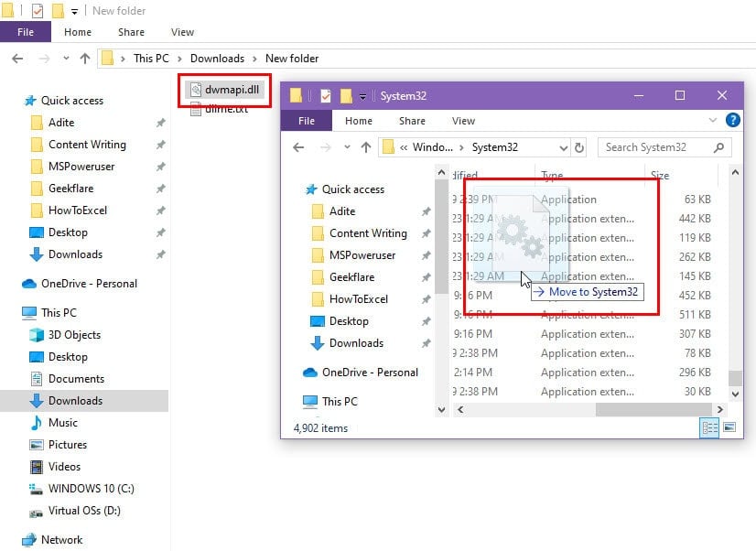Open MSPoweruser in System32 window sidebar

pyautogui.click(x=362, y=255)
